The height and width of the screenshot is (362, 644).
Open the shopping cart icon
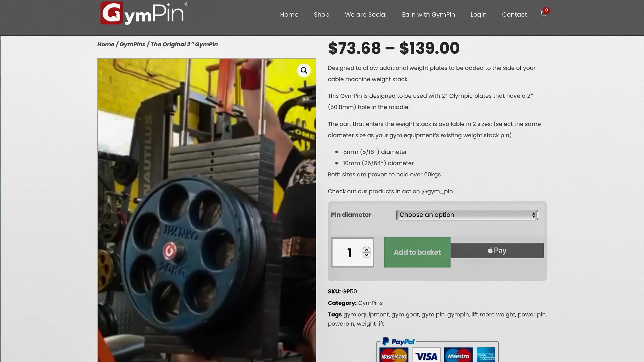[x=543, y=14]
